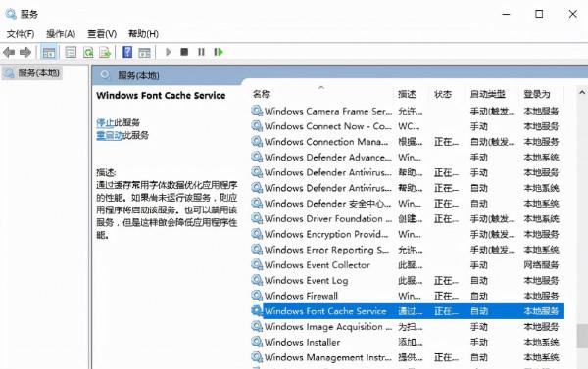Click gear icon beside Windows Defender 安全中心
This screenshot has width=588, height=369.
coord(257,204)
